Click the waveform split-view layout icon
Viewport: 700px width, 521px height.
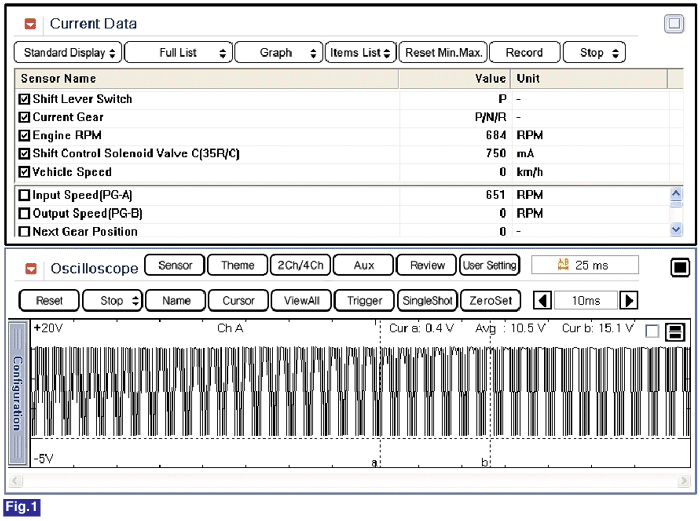click(675, 332)
